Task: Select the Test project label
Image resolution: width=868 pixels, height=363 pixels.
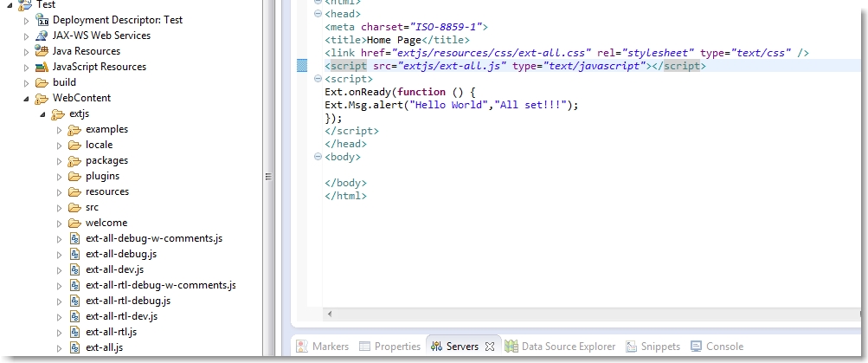Action: coord(46,4)
